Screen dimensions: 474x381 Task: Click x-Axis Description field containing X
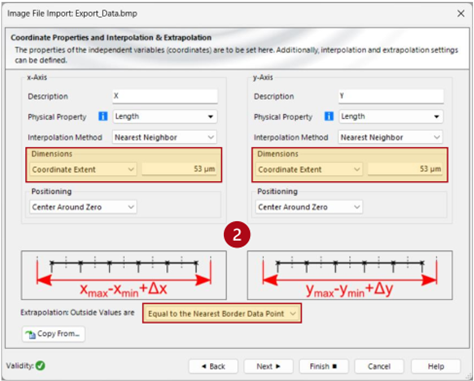click(165, 96)
